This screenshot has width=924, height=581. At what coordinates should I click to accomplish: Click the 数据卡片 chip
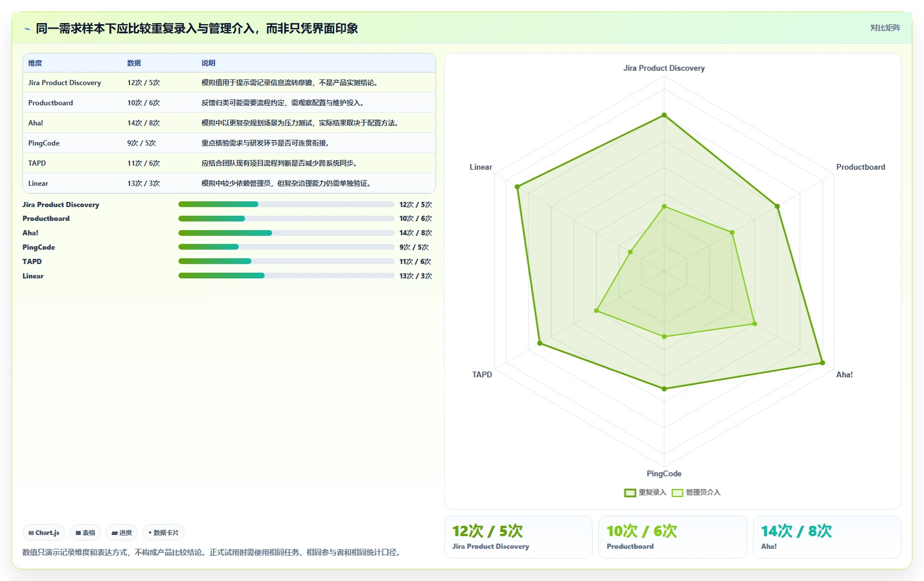tap(163, 533)
